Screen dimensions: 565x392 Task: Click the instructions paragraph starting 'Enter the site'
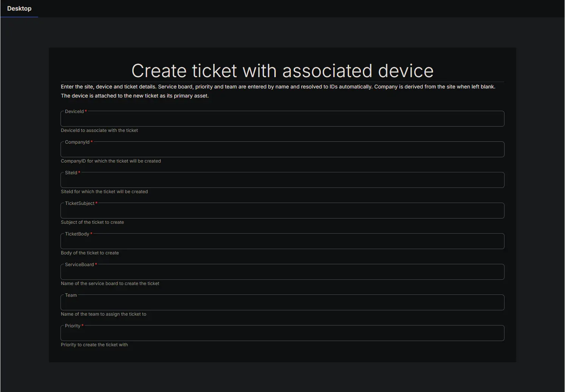coord(278,91)
